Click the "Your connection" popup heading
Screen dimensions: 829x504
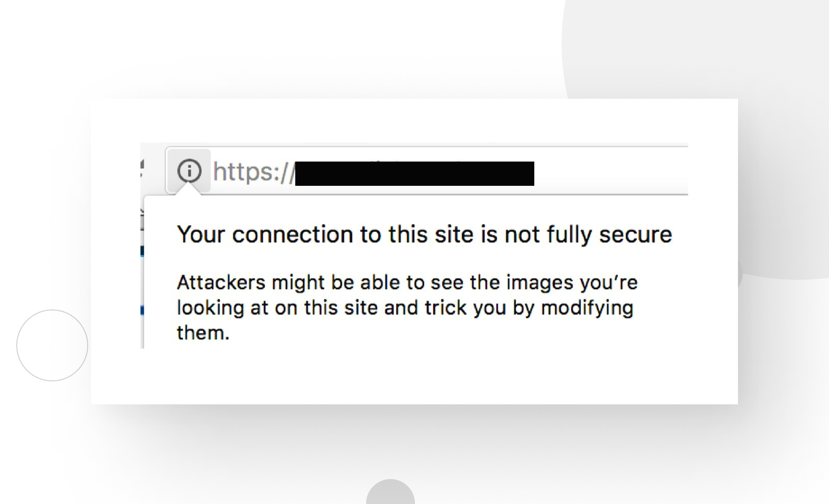click(x=424, y=234)
